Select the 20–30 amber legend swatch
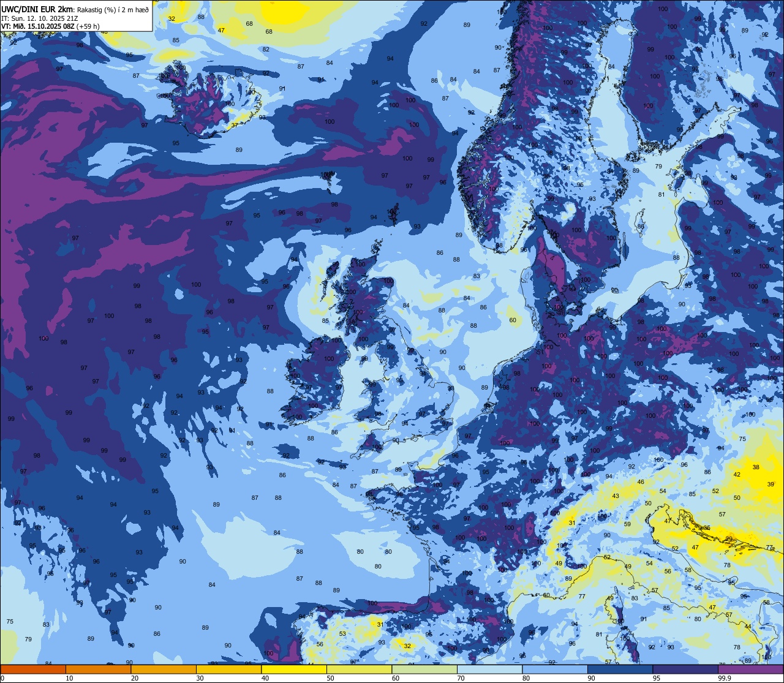The width and height of the screenshot is (784, 683). (x=164, y=670)
